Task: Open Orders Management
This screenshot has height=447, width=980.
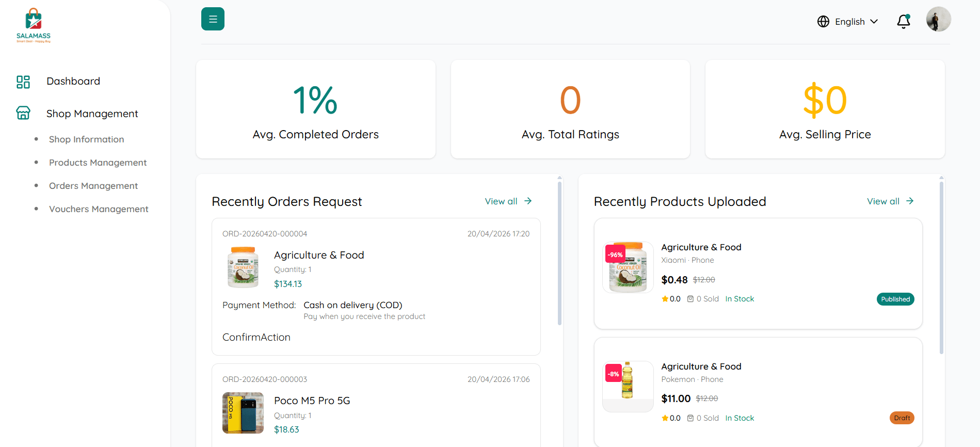Action: point(93,186)
